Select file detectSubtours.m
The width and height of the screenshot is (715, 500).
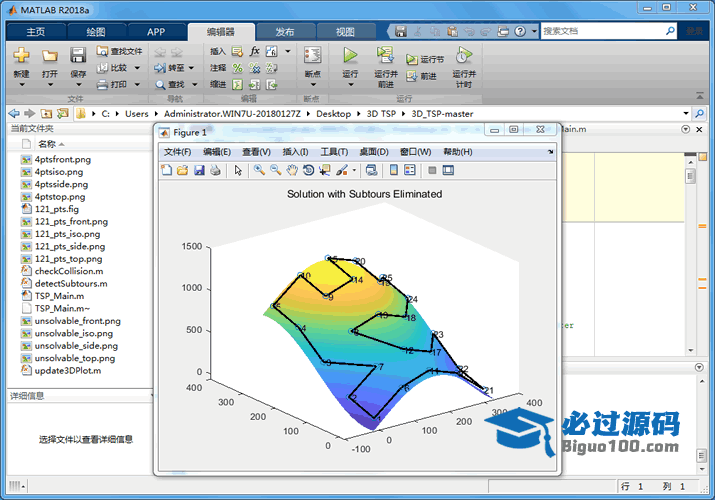(71, 284)
